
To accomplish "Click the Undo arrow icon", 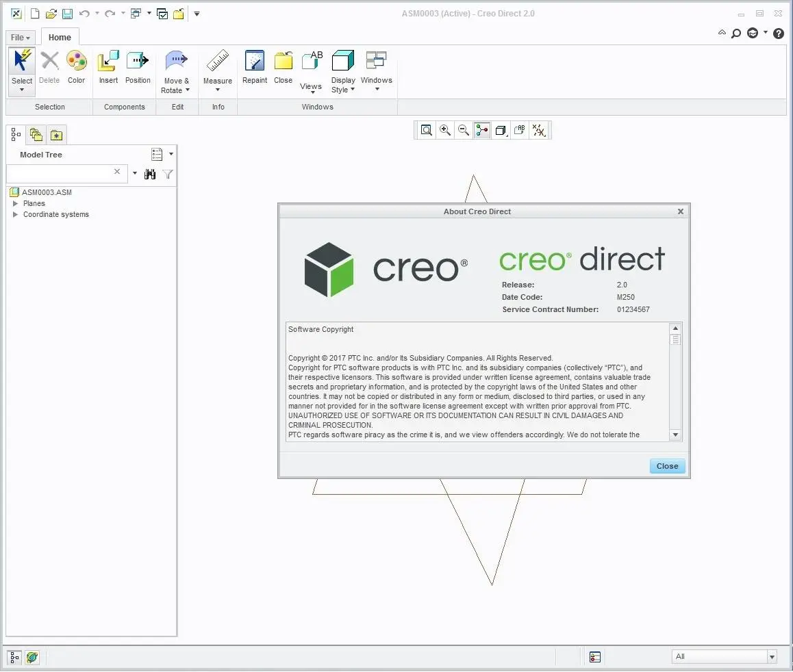I will click(84, 14).
